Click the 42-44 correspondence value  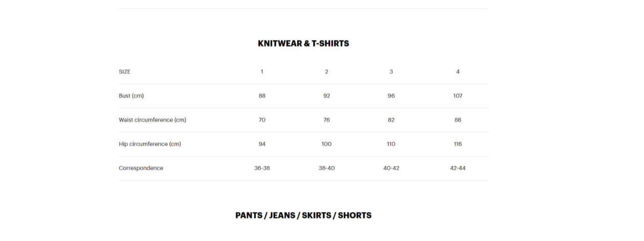(x=458, y=168)
